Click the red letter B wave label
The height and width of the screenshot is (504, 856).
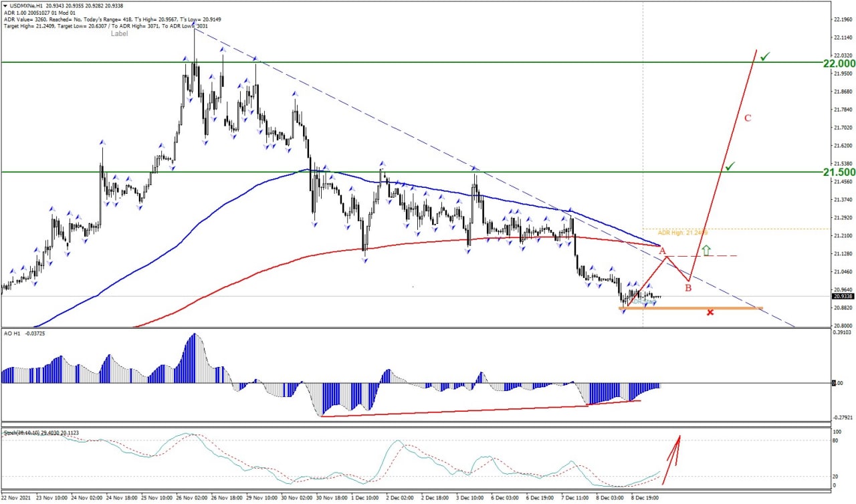tap(688, 288)
